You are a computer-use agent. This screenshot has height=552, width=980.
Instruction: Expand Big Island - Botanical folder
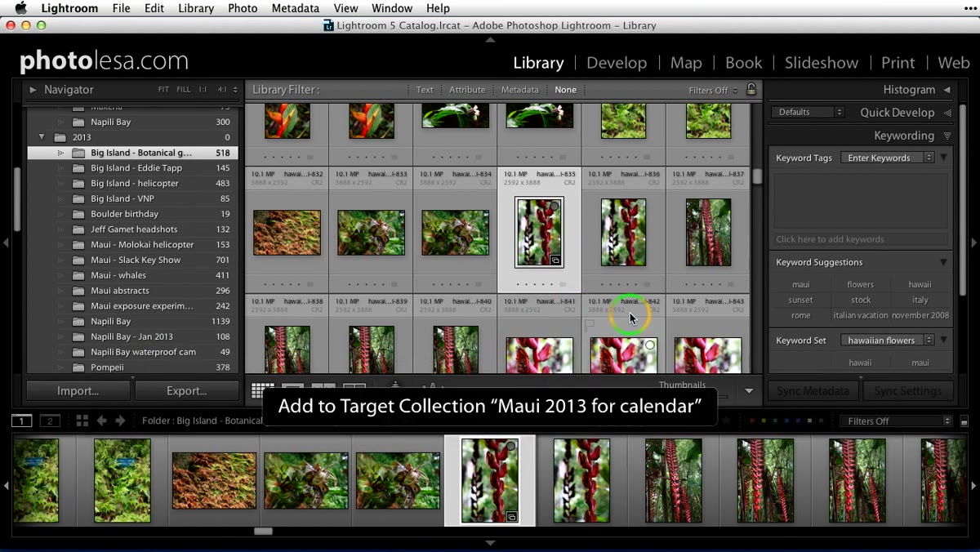click(60, 153)
